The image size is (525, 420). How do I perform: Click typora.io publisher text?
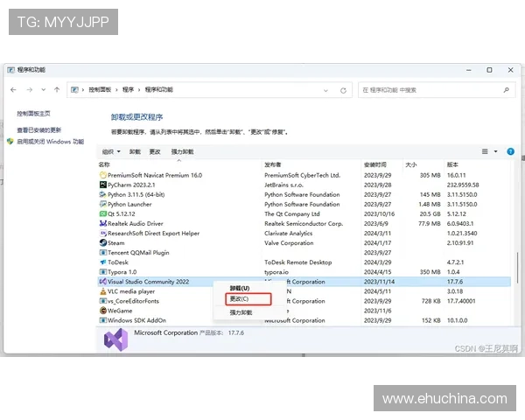pos(276,272)
